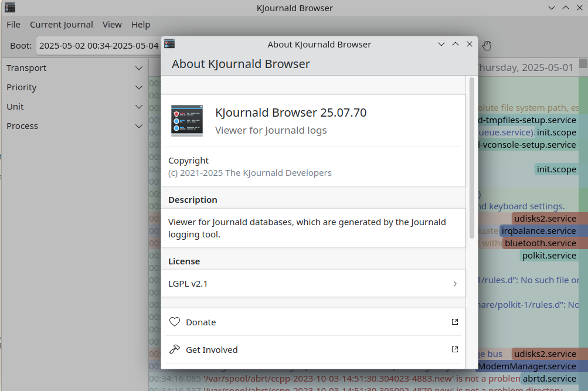Click the About dialog vertical scrollbar

coord(471,158)
